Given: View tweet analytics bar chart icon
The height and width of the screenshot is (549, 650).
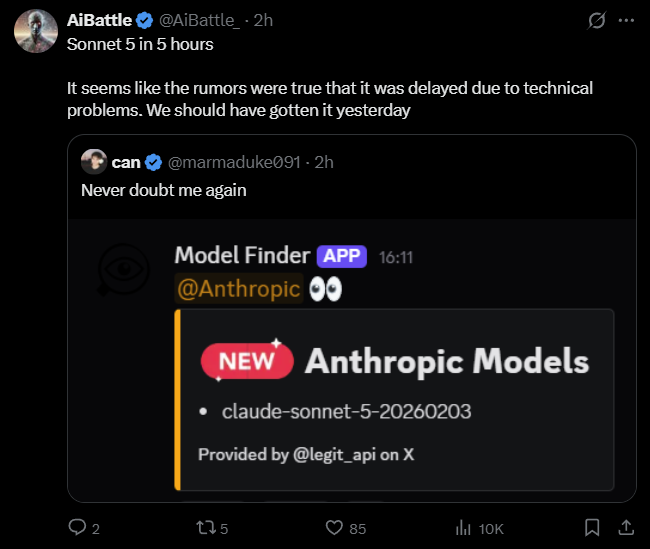Looking at the screenshot, I should point(464,527).
